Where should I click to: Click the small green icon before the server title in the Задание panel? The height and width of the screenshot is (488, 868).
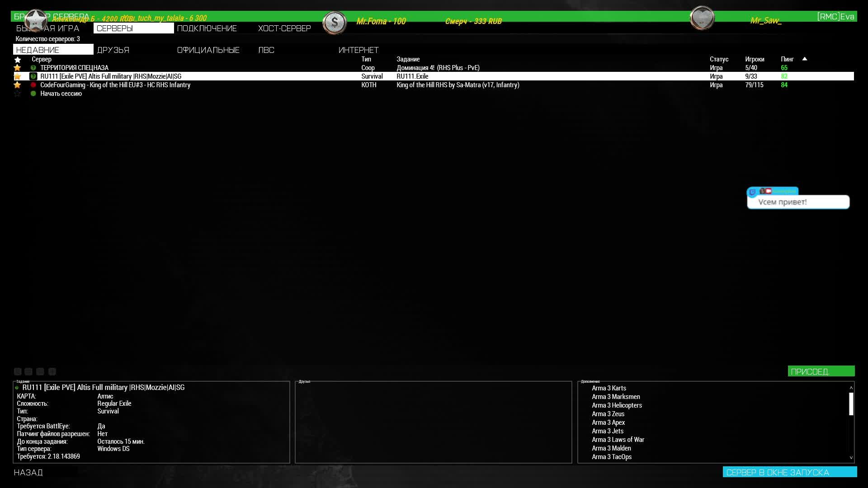tap(17, 388)
